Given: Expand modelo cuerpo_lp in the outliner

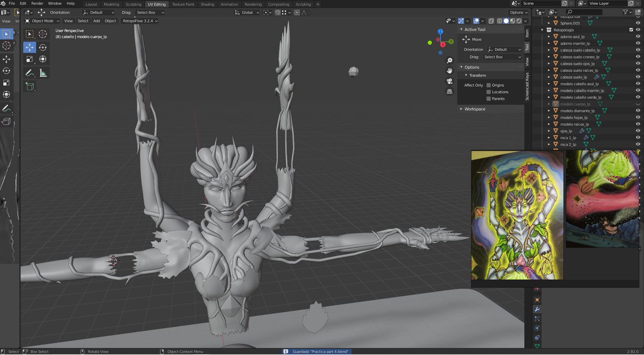Looking at the screenshot, I should (550, 103).
